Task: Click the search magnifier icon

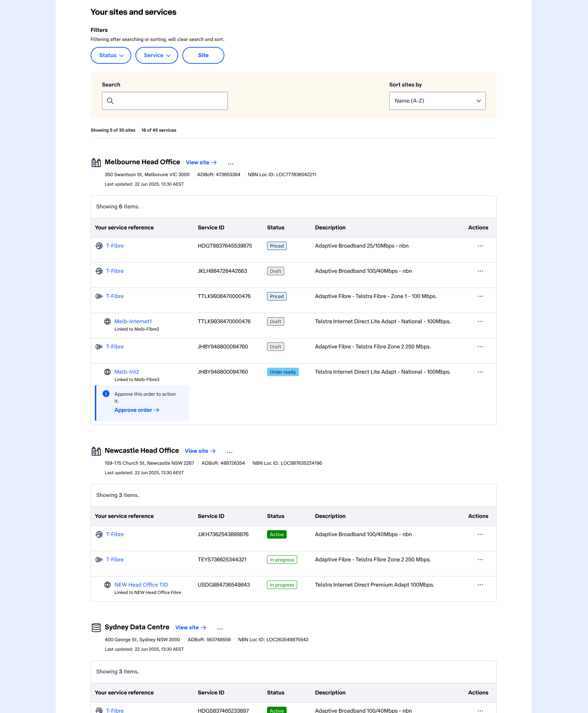Action: click(110, 101)
